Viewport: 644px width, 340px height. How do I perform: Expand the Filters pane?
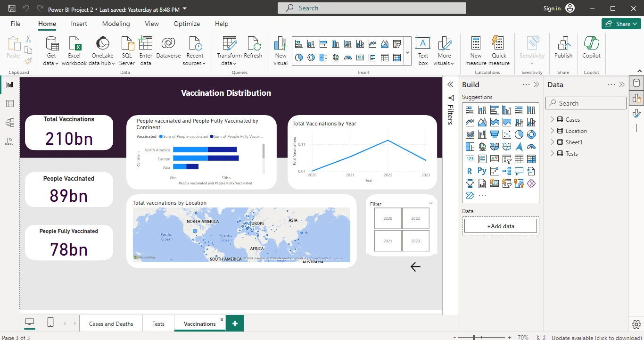click(450, 84)
